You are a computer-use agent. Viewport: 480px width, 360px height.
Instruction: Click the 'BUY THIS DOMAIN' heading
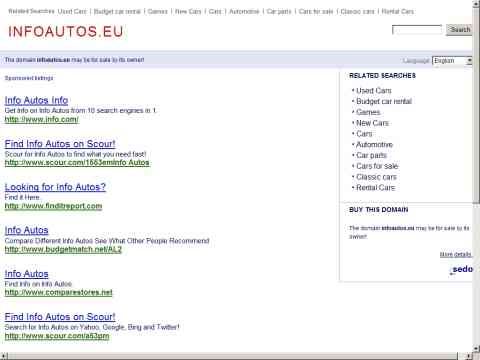(x=379, y=210)
